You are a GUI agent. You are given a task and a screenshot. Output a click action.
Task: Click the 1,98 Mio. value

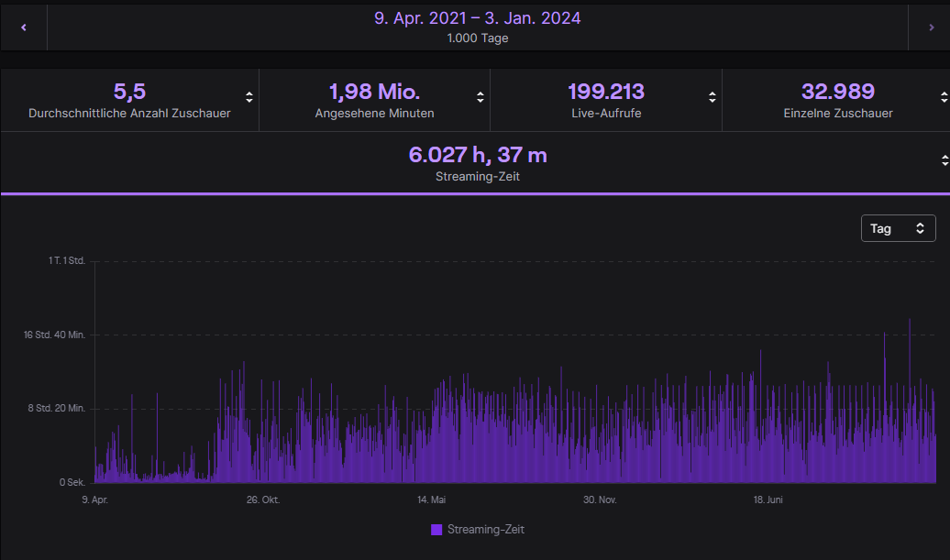pos(374,92)
